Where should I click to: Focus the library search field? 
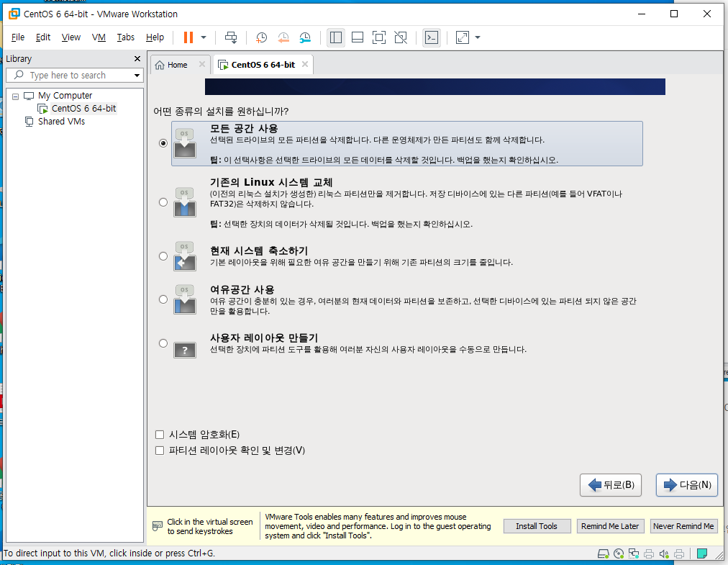74,76
